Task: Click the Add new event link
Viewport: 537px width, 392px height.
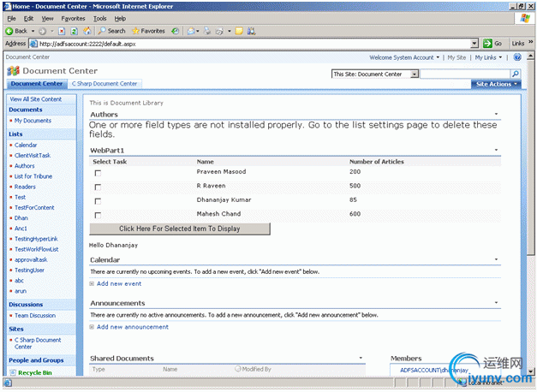Action: coord(119,284)
